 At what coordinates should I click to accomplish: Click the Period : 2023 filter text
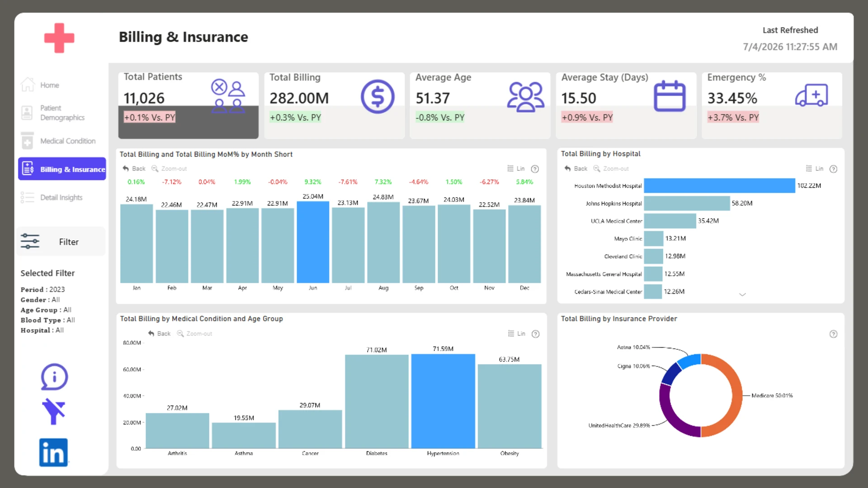42,289
